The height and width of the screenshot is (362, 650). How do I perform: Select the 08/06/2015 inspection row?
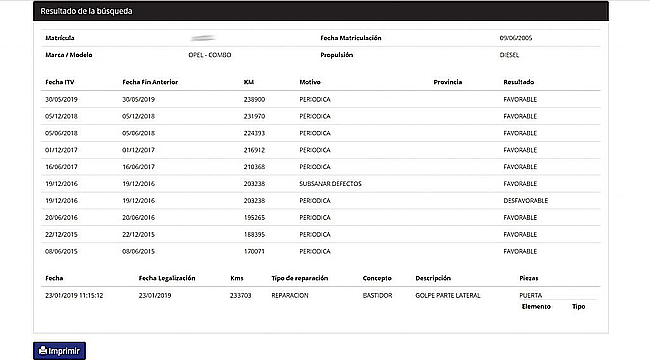[321, 251]
